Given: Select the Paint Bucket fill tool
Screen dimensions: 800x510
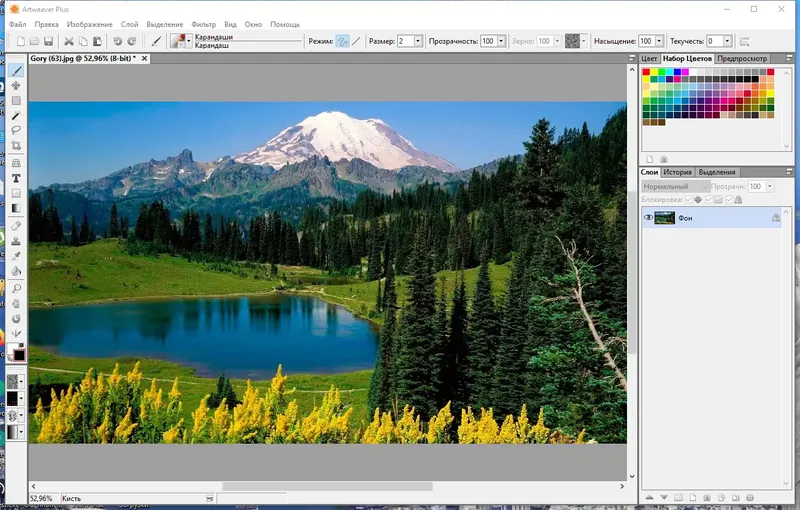Looking at the screenshot, I should point(16,271).
